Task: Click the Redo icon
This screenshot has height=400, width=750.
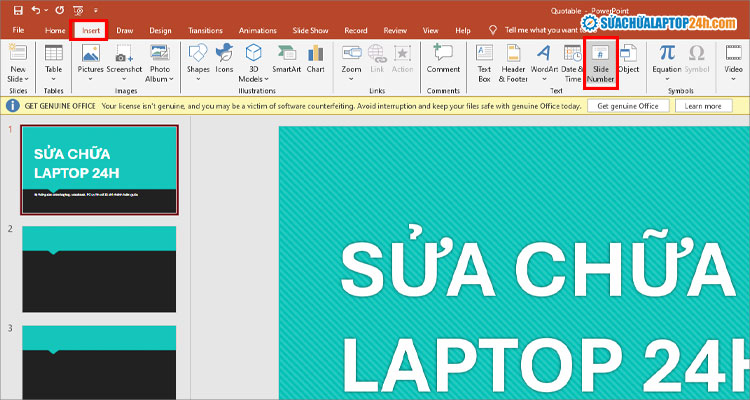Action: pos(59,10)
